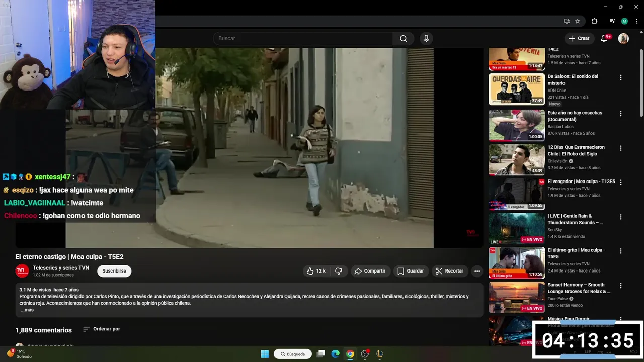Click 1,889 comentarios heading

point(44,330)
